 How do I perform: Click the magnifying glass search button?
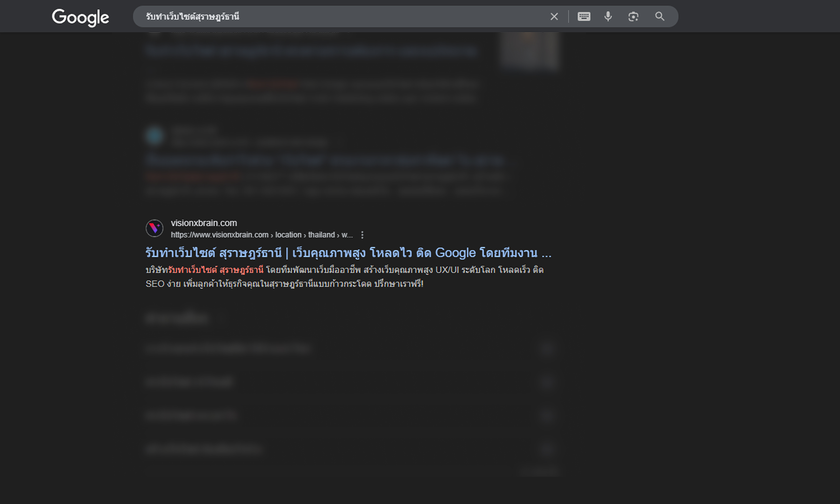(x=659, y=16)
